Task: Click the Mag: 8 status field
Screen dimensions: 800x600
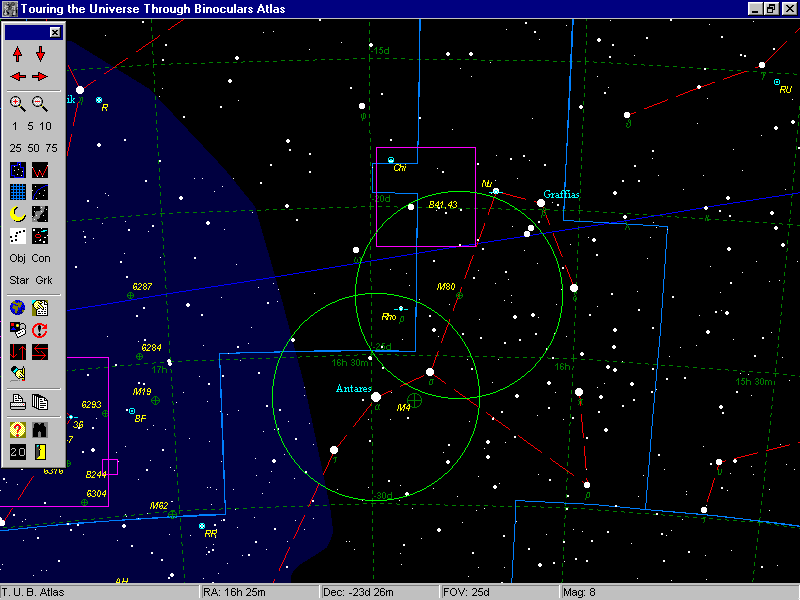Action: 680,592
